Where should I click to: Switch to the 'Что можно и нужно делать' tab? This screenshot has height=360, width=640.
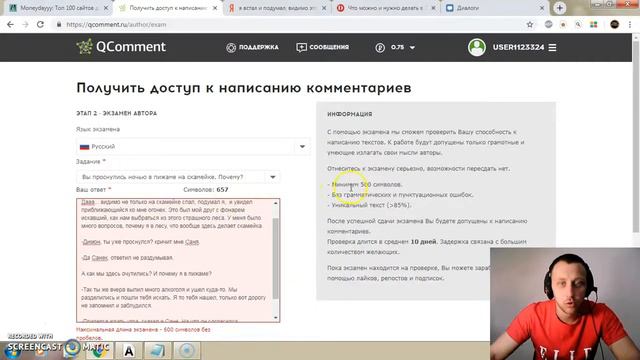click(x=386, y=8)
